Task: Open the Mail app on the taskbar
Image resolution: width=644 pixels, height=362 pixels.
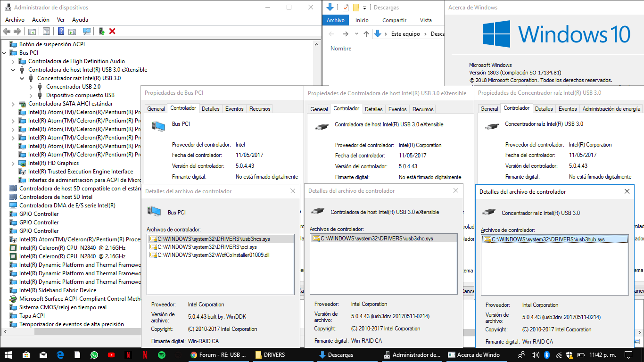Action: pyautogui.click(x=43, y=355)
